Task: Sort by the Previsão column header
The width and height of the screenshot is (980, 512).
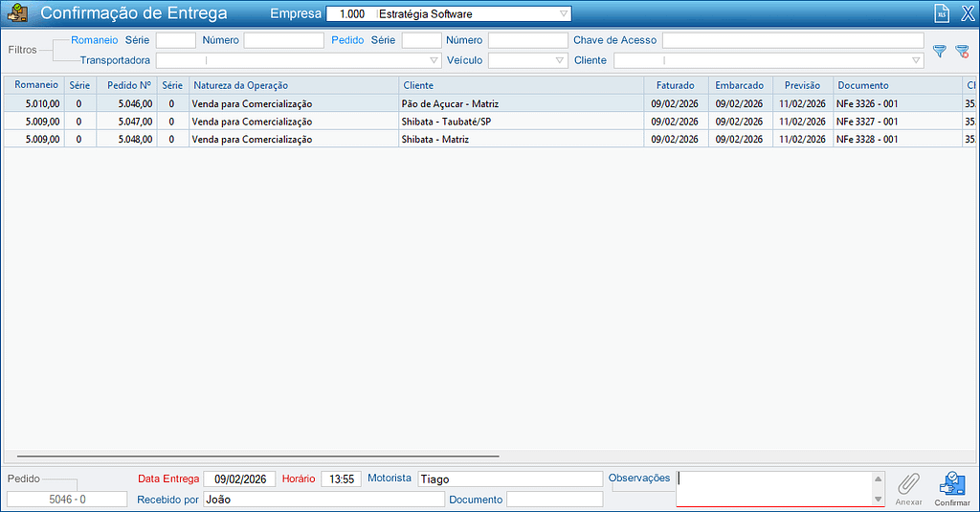Action: [803, 85]
